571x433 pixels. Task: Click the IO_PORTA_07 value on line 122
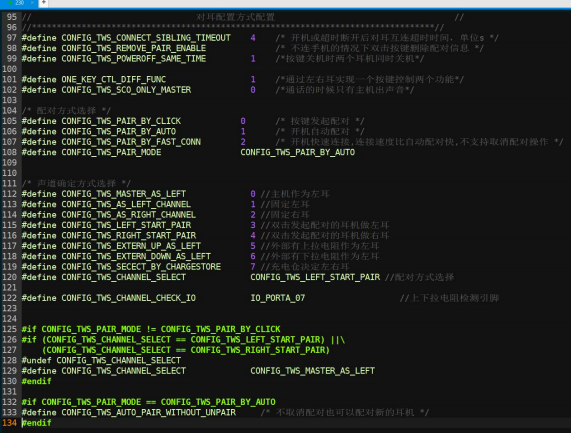[x=277, y=298]
